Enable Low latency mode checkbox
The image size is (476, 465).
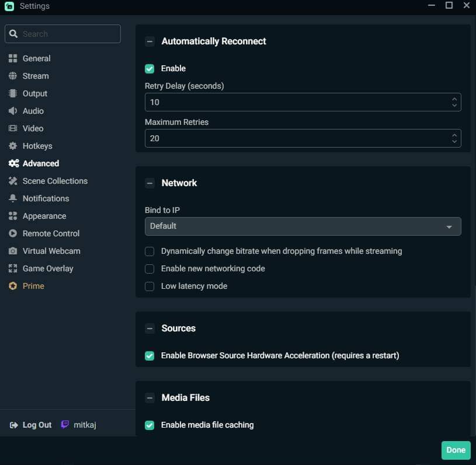[x=150, y=286]
